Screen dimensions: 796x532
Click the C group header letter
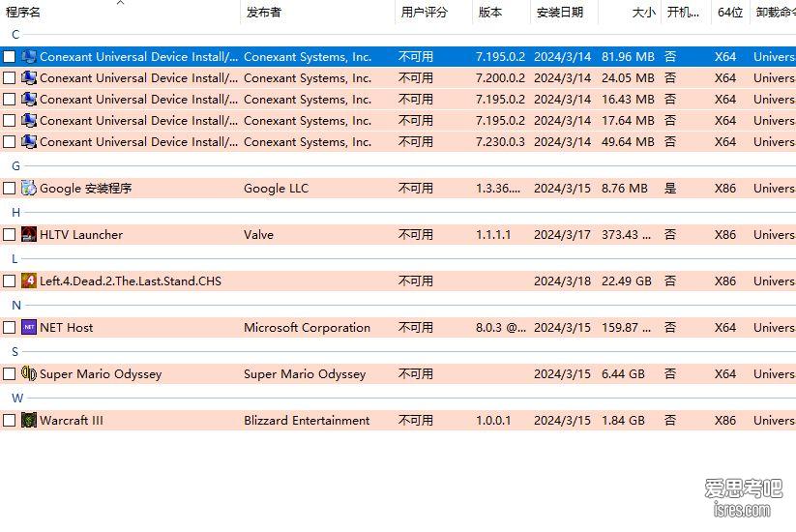tap(15, 35)
